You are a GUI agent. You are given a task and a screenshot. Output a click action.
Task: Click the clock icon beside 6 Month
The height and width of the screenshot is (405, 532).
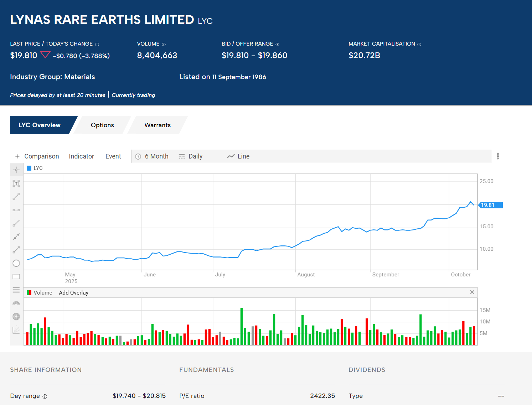138,156
